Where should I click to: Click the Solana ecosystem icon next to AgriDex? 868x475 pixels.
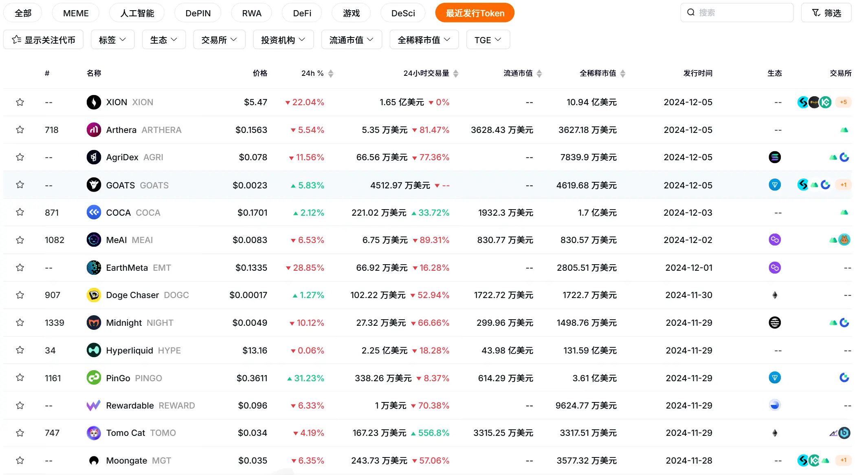[774, 157]
